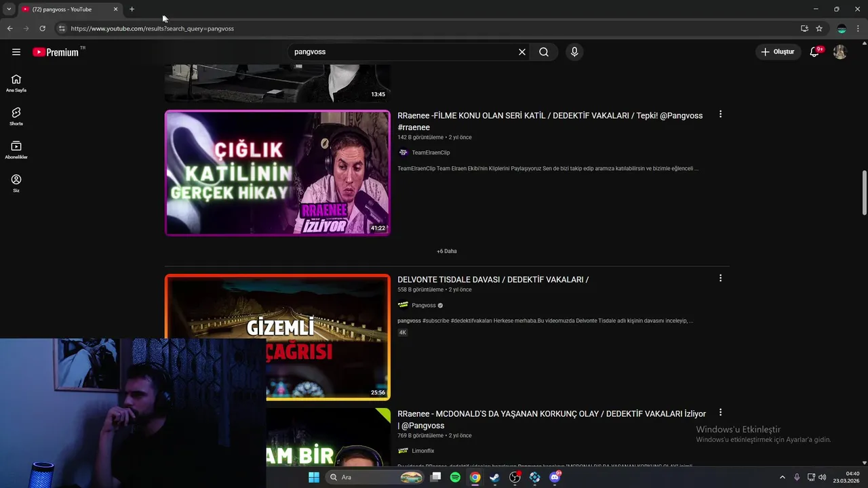Viewport: 868px width, 488px height.
Task: Clear the search box with X
Action: [x=522, y=52]
